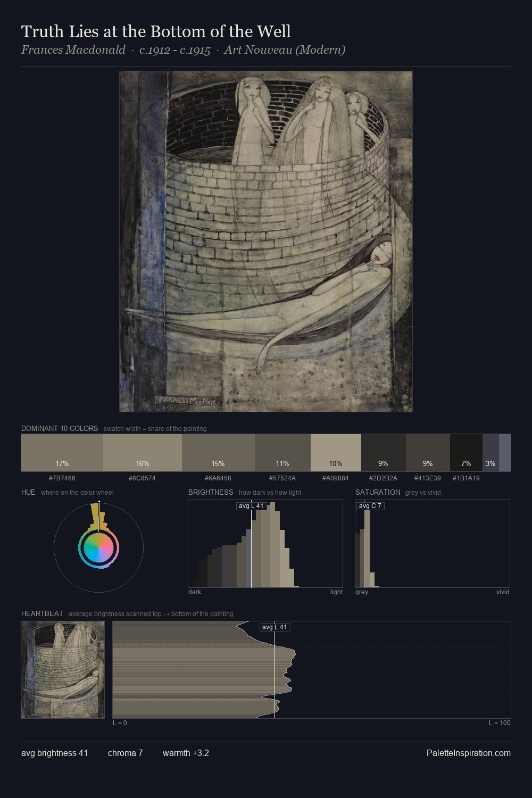The width and height of the screenshot is (532, 798).
Task: Click the avg L 41 label in Heartbeat
Action: (x=275, y=627)
